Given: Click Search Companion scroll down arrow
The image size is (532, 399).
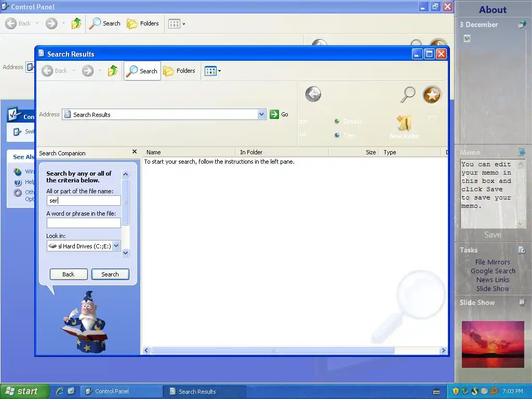Looking at the screenshot, I should (x=126, y=252).
